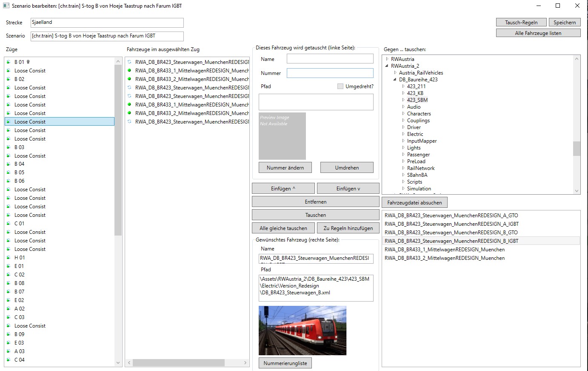Viewport: 588px width, 371px height.
Task: Click the train icon beside H 01
Action: (9, 258)
